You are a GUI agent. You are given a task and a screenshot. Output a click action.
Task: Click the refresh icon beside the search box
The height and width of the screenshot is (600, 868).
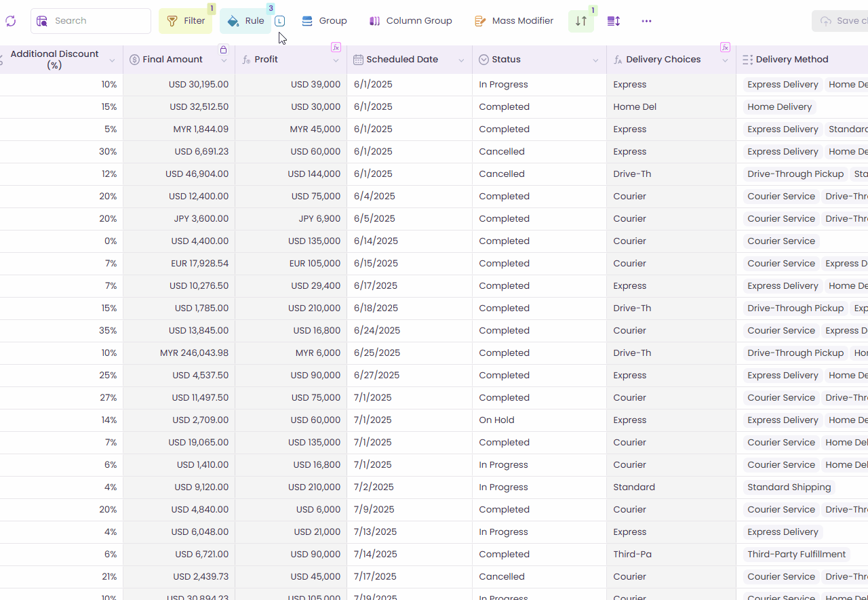(x=10, y=21)
